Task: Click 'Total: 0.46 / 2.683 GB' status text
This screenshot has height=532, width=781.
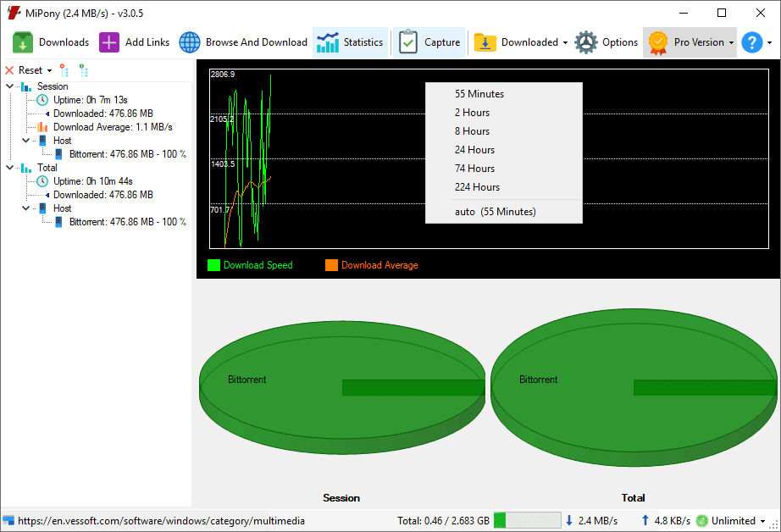Action: 443,521
